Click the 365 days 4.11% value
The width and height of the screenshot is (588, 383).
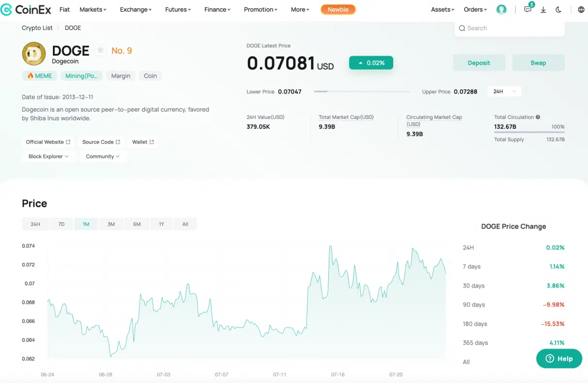tap(557, 343)
